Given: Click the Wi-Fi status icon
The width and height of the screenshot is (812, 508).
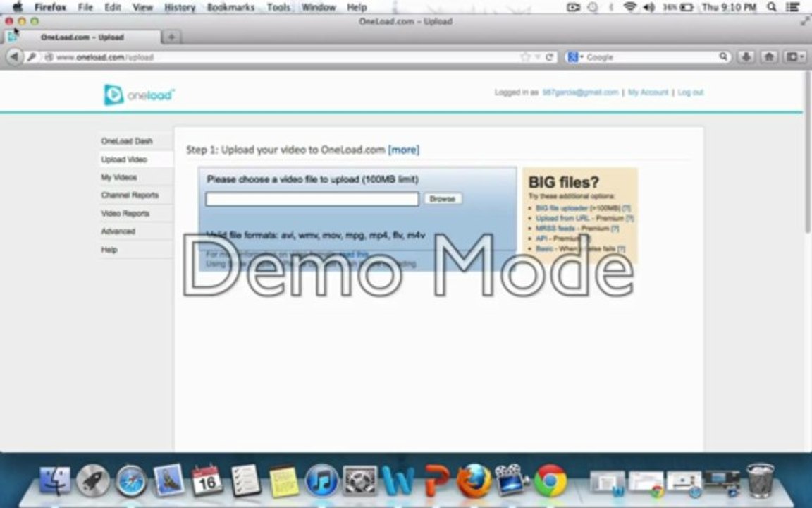Looking at the screenshot, I should click(x=629, y=7).
